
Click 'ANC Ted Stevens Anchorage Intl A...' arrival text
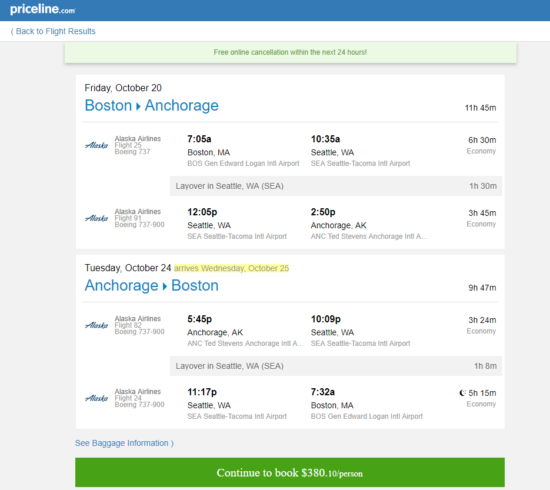click(369, 236)
